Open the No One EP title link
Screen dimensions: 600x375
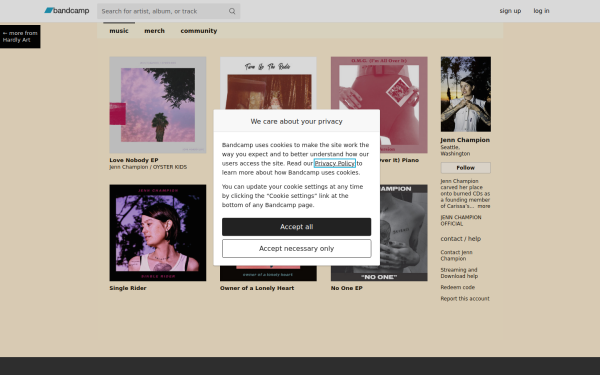347,288
